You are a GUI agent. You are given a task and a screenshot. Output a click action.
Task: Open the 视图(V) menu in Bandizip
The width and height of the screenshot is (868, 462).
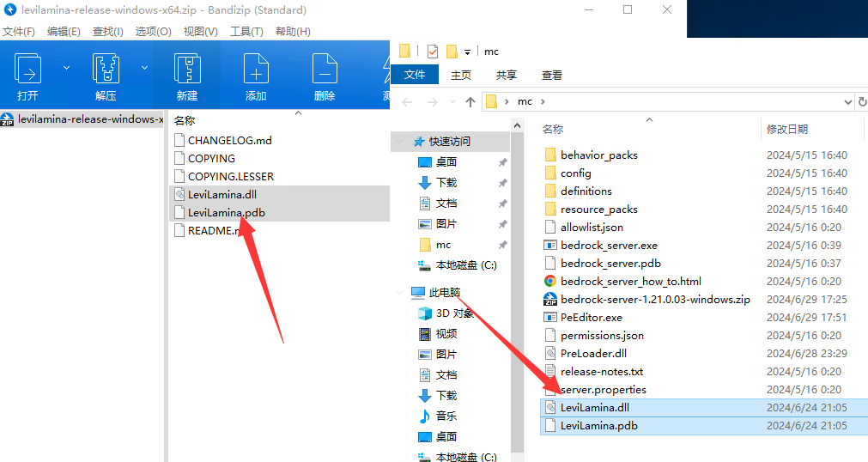click(x=200, y=32)
